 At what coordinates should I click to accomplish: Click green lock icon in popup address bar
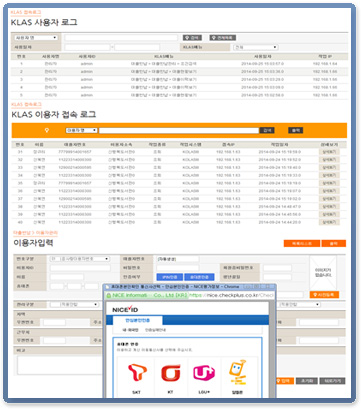click(x=108, y=295)
